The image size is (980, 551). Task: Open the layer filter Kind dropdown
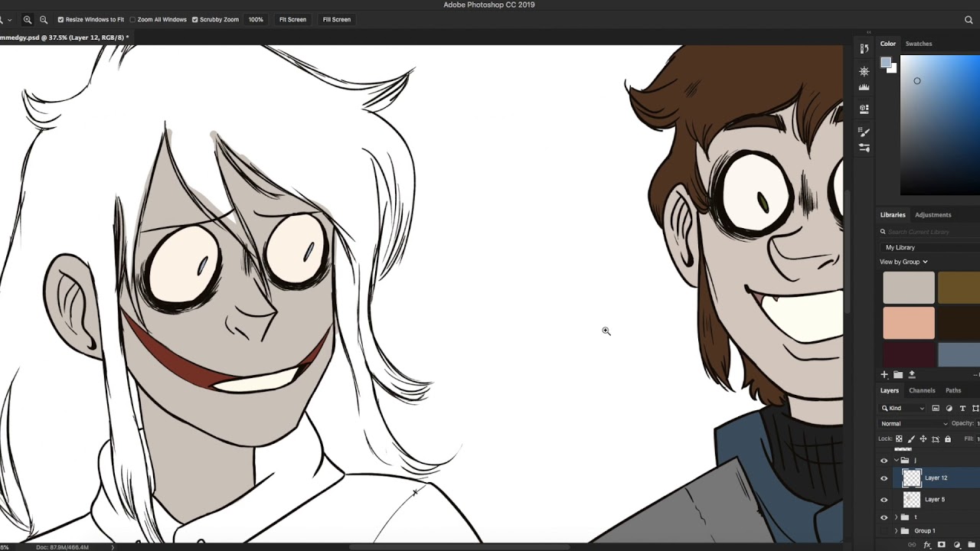(903, 408)
